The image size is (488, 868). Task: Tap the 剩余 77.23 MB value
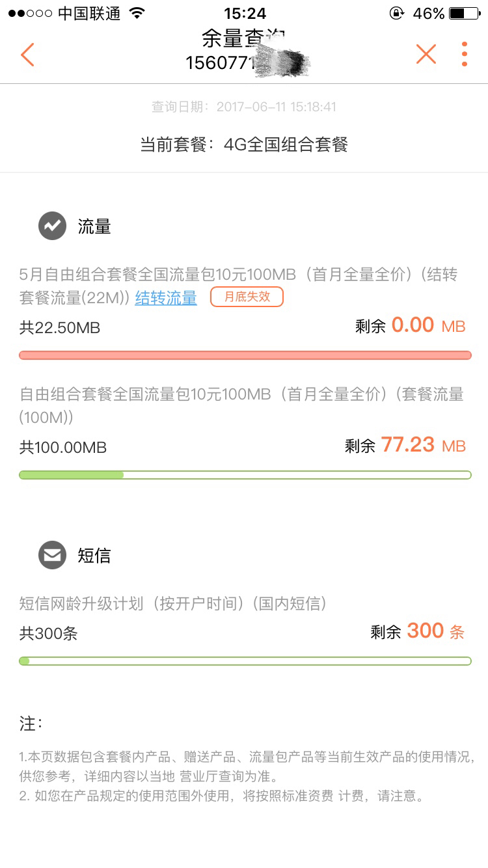[405, 445]
